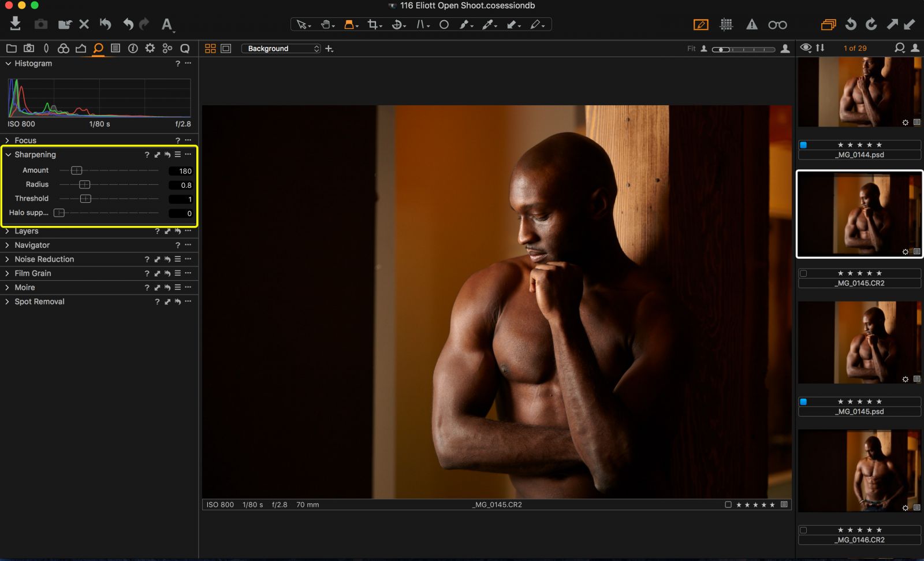Select the _MG_0145.psd thumbnail
The height and width of the screenshot is (561, 924).
(859, 343)
